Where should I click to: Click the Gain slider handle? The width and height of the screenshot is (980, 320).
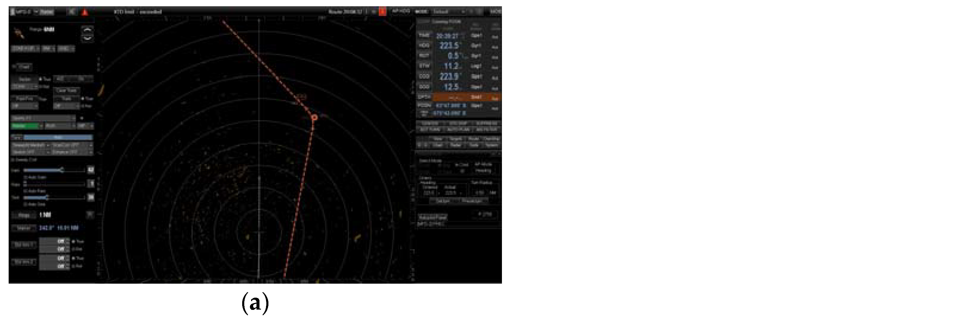tap(62, 170)
